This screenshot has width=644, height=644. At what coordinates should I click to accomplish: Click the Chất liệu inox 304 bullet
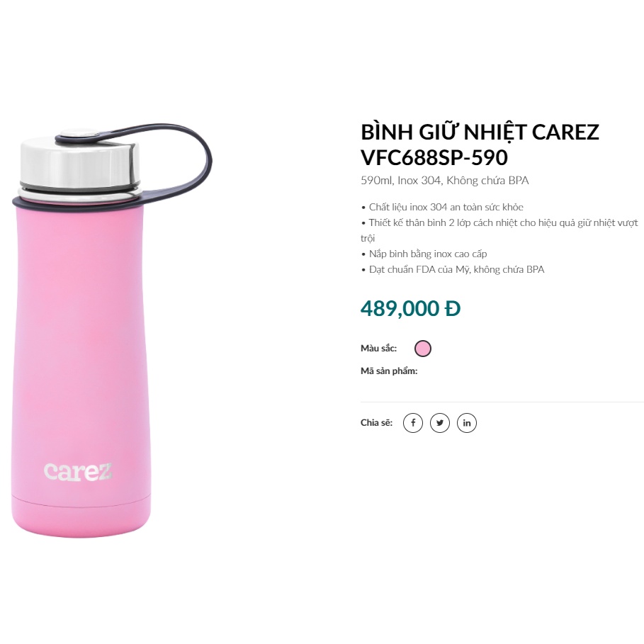pyautogui.click(x=442, y=207)
